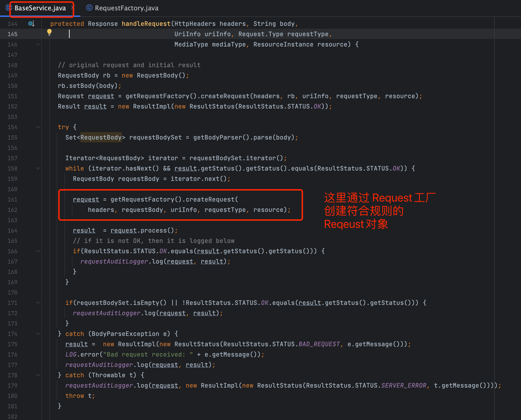
Task: Fold the while loop at line 158
Action: pyautogui.click(x=38, y=168)
